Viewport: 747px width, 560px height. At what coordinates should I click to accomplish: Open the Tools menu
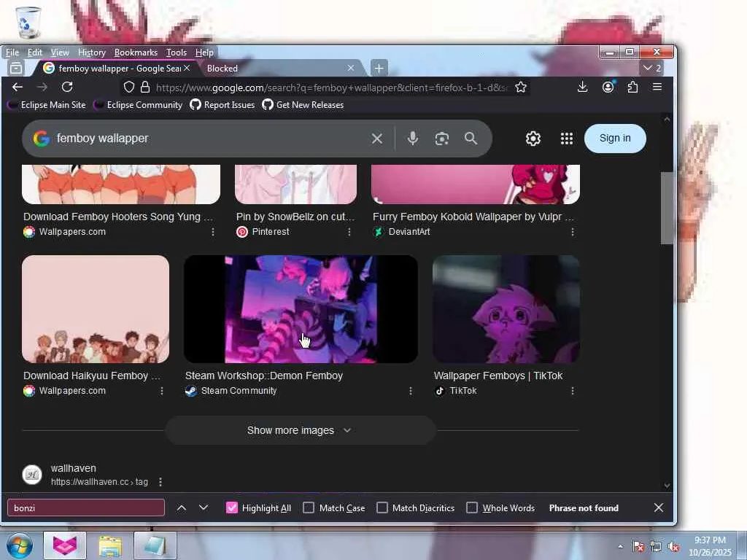(177, 52)
